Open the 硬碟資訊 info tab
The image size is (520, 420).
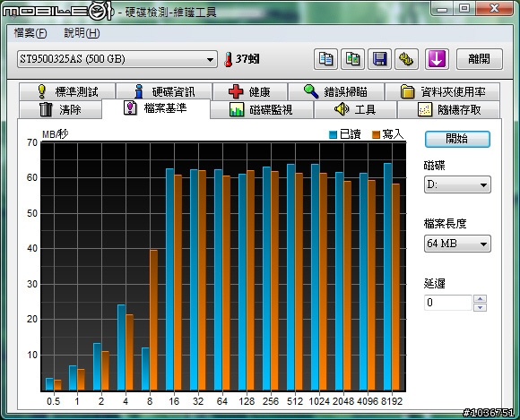[164, 91]
